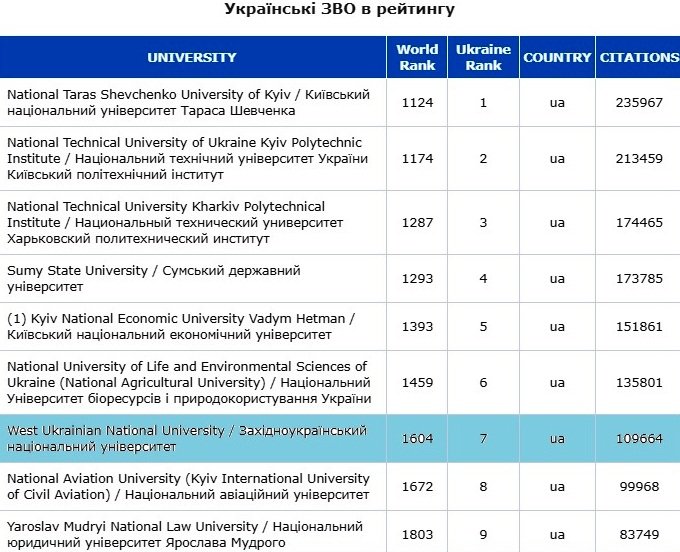The width and height of the screenshot is (680, 552).
Task: Click Ukraine rank 7 cell in highlighted row
Action: pos(483,439)
